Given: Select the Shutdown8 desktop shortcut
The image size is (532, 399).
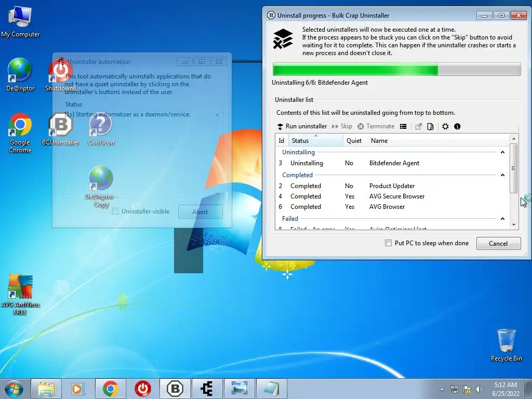Looking at the screenshot, I should [60, 75].
